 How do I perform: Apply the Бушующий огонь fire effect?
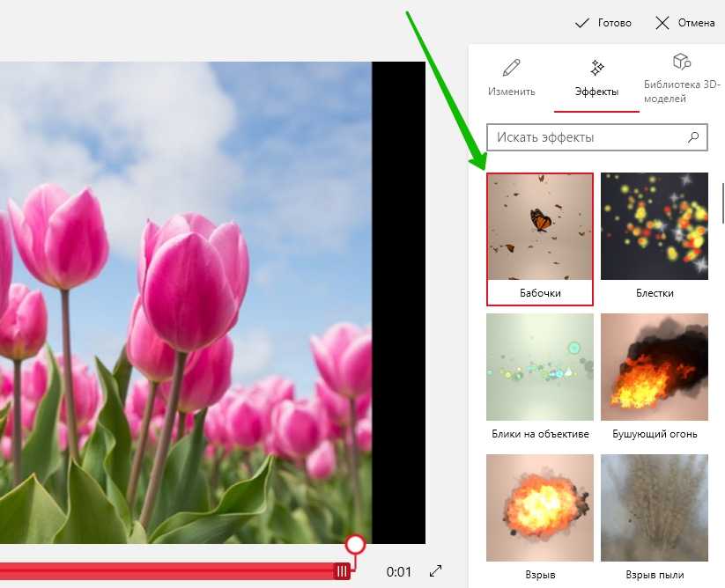(655, 377)
